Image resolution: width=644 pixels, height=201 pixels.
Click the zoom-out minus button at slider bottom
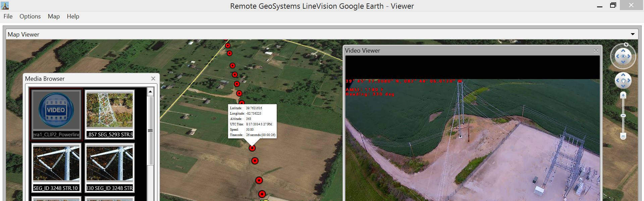[x=623, y=136]
